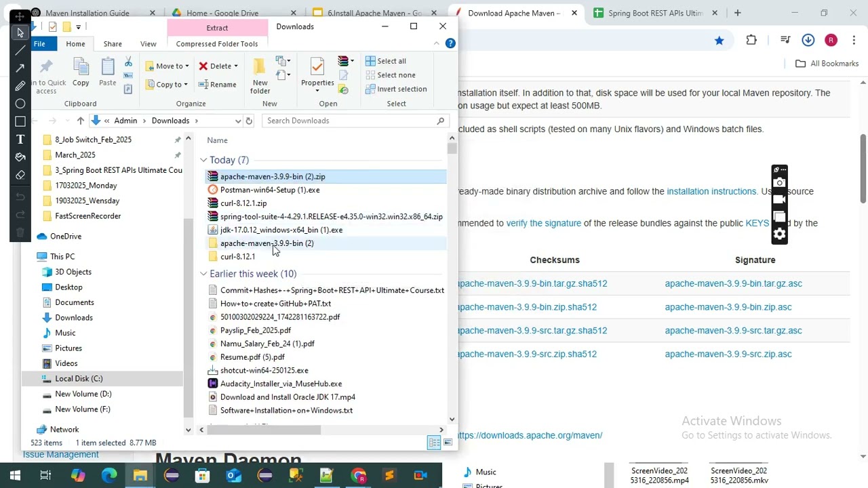Open the Compressed Folder Tools tab
The height and width of the screenshot is (488, 868).
tap(217, 44)
